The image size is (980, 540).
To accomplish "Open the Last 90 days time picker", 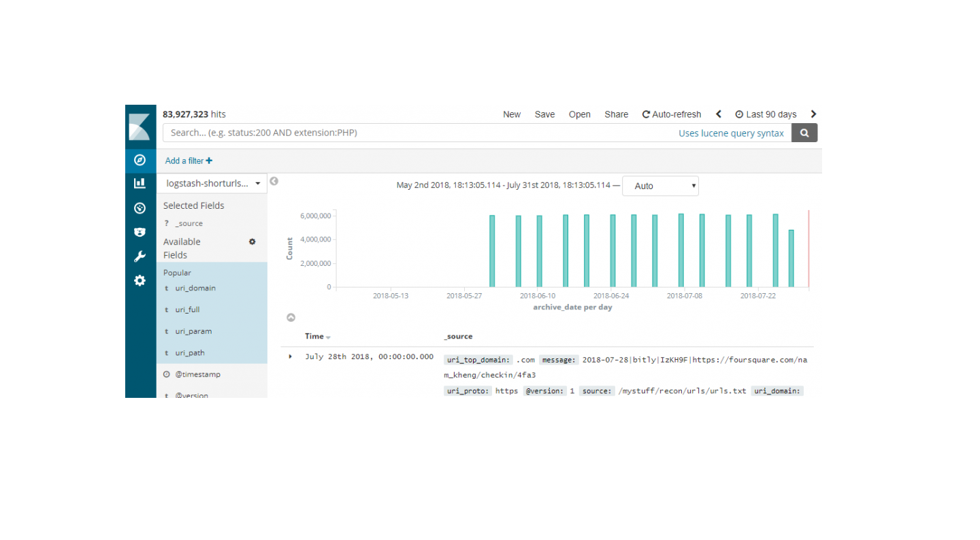I will coord(766,114).
